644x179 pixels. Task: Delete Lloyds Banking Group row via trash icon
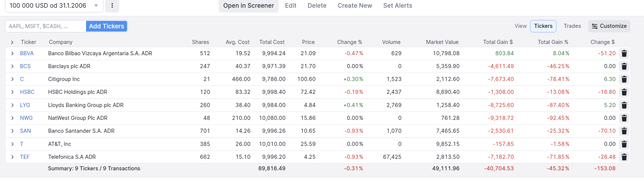pyautogui.click(x=624, y=105)
